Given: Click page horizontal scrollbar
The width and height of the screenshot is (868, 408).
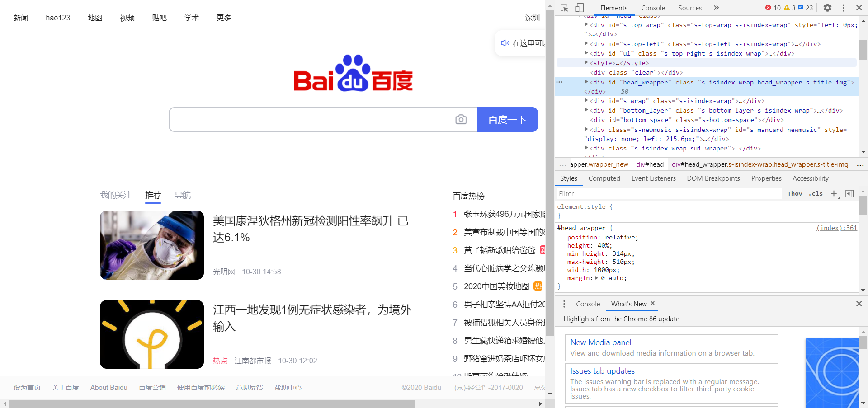Looking at the screenshot, I should coord(212,403).
